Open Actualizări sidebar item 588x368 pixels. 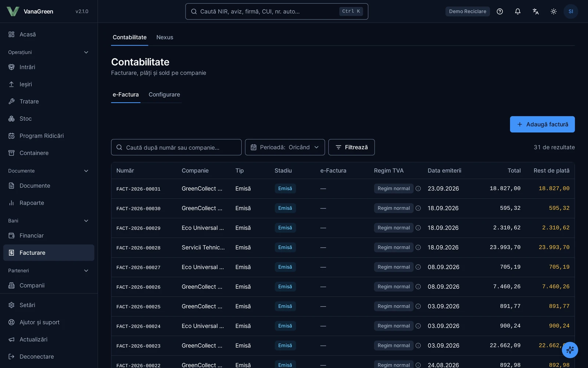point(49,339)
